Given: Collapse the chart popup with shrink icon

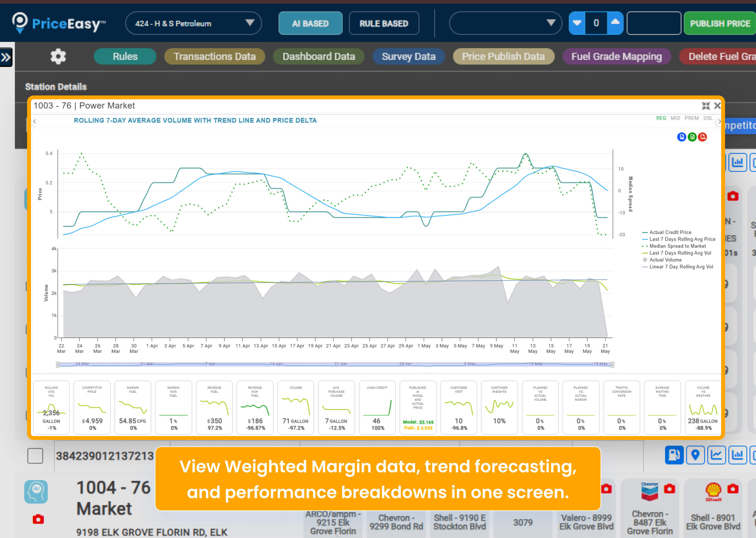Looking at the screenshot, I should (x=706, y=106).
